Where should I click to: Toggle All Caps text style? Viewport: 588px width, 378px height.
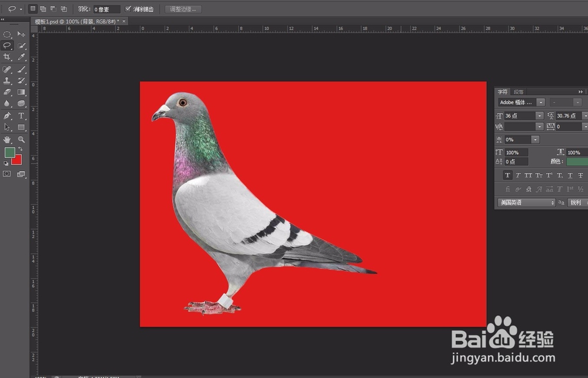529,175
